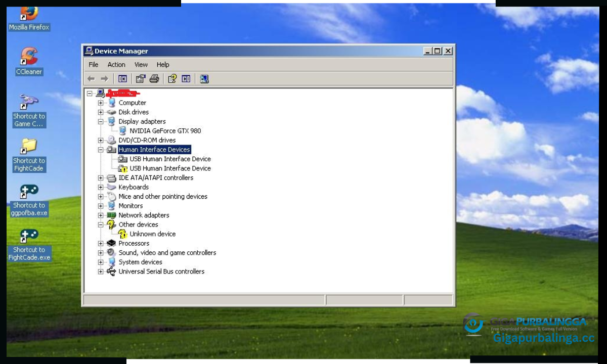This screenshot has height=364, width=607.
Task: Select the 'Computer' label in the tree
Action: point(133,103)
